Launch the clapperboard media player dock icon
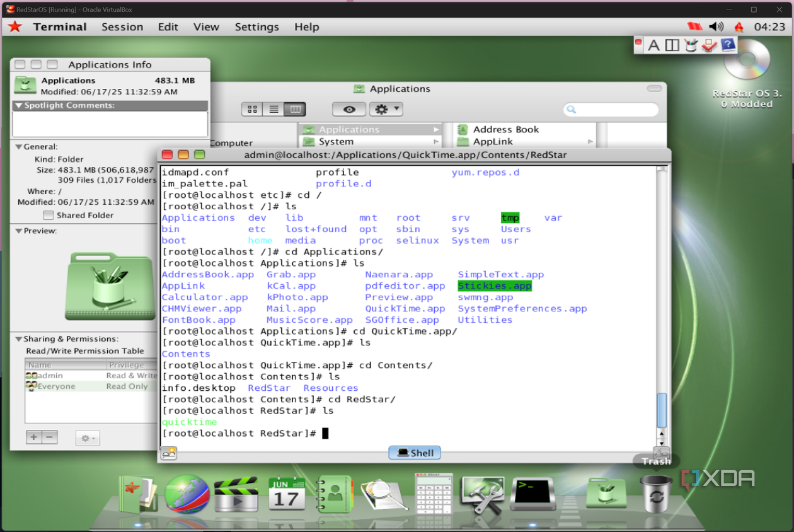Image resolution: width=794 pixels, height=532 pixels. point(236,494)
